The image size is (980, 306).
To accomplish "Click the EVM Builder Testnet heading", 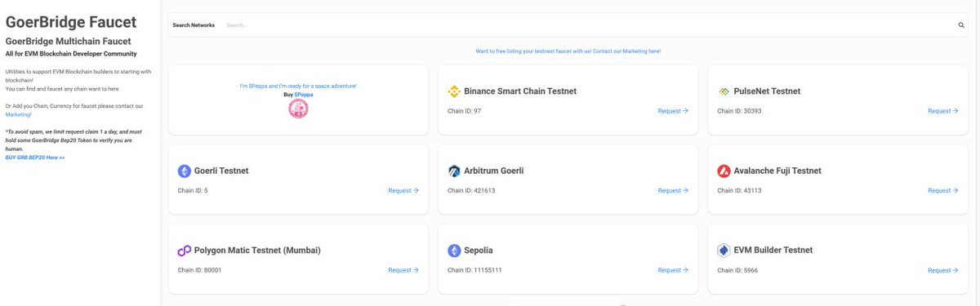I will [773, 251].
